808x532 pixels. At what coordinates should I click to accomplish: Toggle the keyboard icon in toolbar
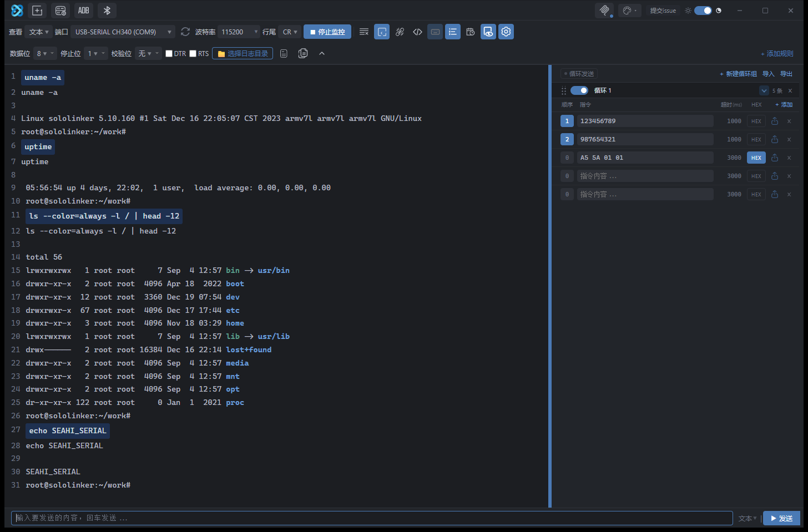point(436,32)
